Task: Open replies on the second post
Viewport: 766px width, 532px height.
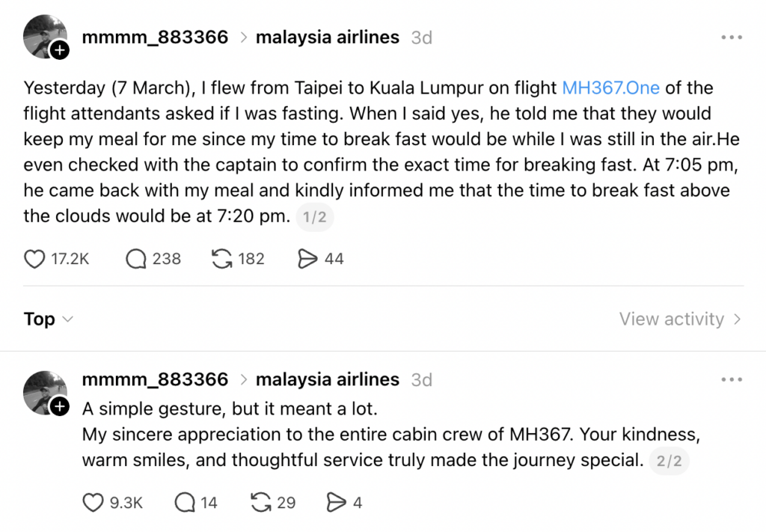Action: 185,503
